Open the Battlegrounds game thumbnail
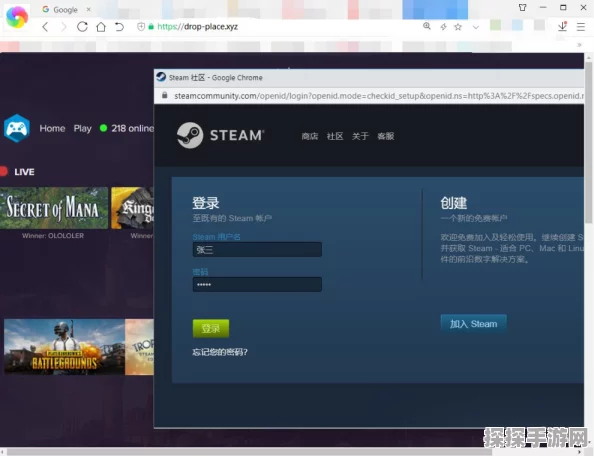Screen dimensions: 594x456 [x=64, y=347]
